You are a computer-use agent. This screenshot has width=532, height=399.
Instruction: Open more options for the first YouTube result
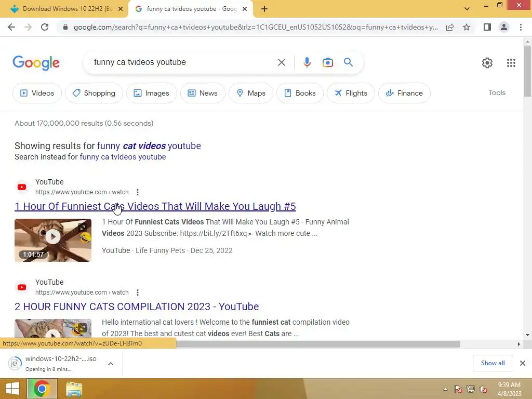(137, 192)
